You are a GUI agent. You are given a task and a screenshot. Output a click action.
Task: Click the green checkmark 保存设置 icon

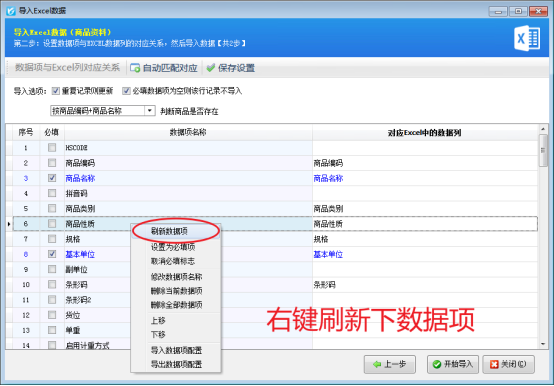(211, 67)
